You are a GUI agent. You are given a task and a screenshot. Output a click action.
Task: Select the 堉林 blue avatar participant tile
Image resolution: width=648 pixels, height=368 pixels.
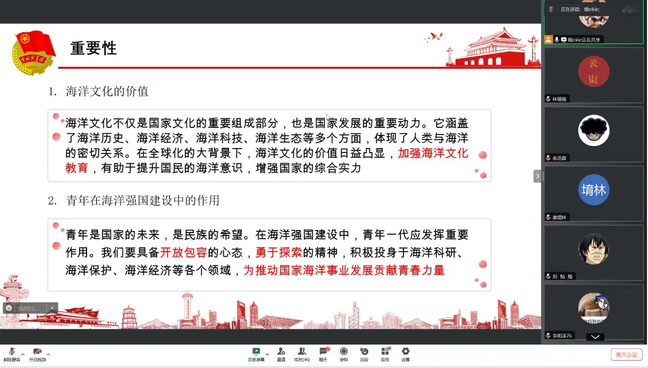point(594,194)
